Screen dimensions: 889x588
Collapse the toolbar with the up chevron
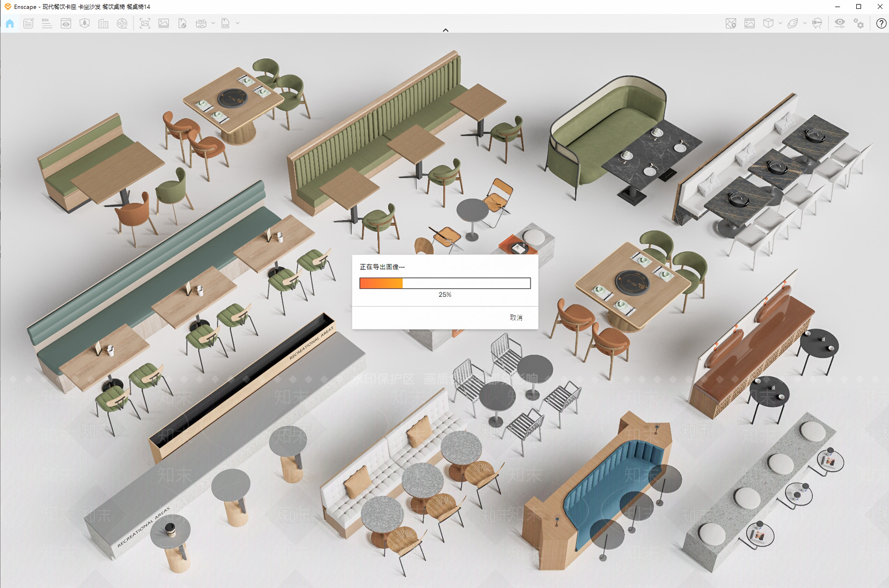[446, 30]
